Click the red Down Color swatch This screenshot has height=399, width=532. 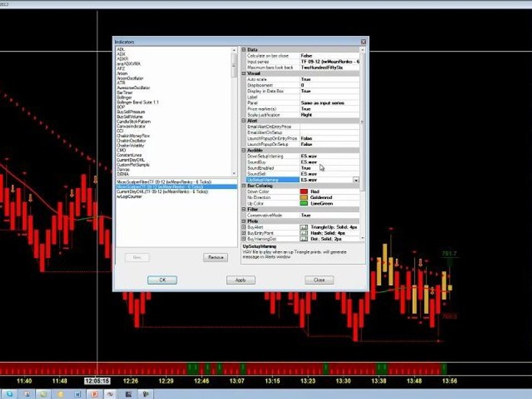[x=304, y=192]
